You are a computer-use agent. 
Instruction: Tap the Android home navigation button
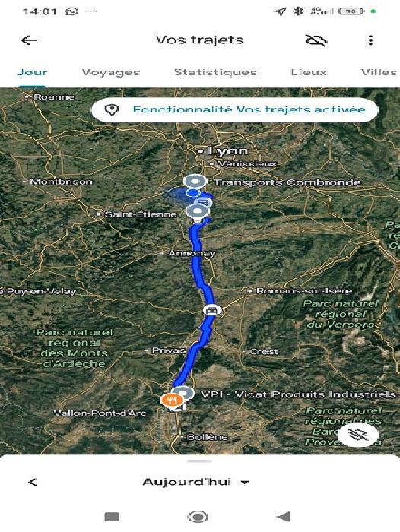[x=198, y=517]
